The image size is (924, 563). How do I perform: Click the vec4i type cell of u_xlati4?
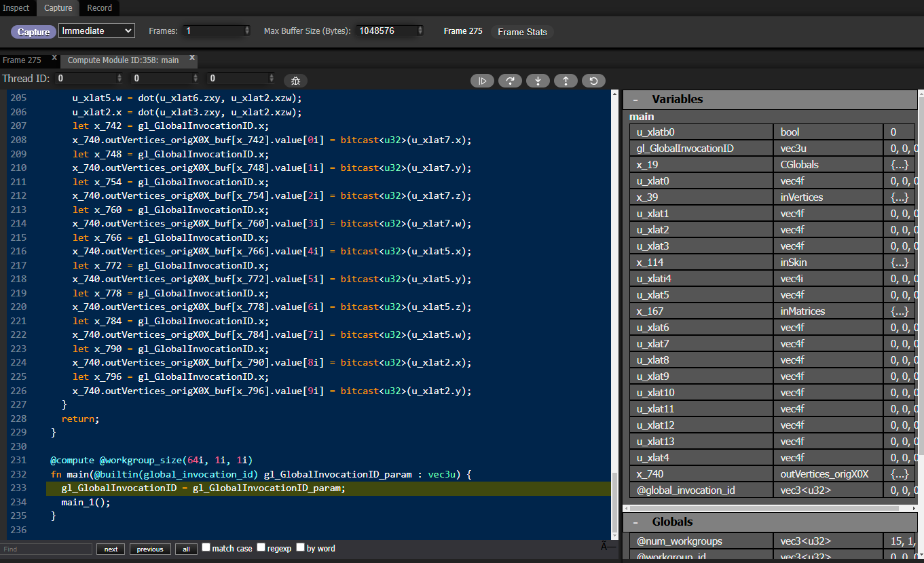tap(828, 279)
